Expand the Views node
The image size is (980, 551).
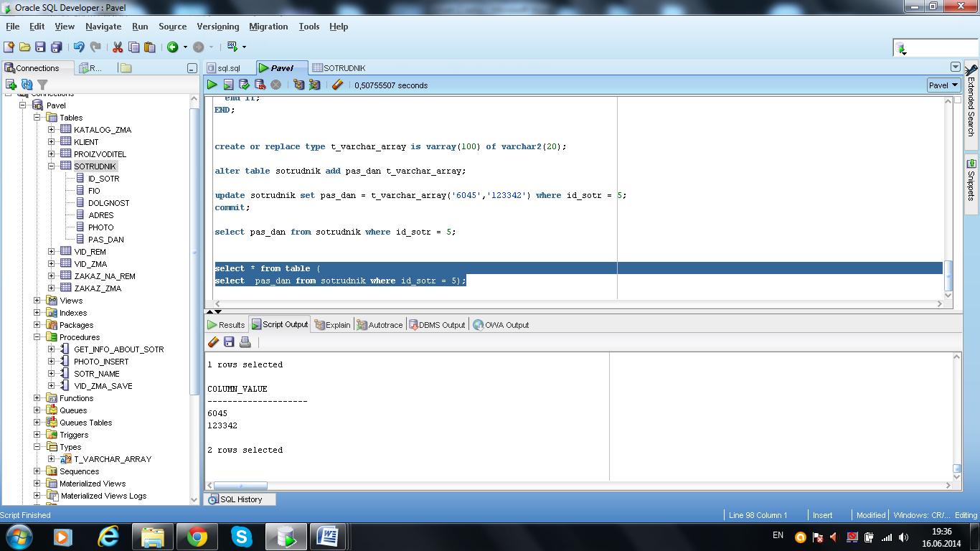pyautogui.click(x=37, y=301)
